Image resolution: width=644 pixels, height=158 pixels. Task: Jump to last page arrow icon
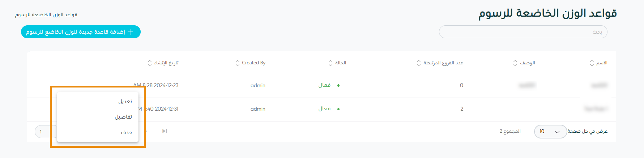[x=165, y=131]
